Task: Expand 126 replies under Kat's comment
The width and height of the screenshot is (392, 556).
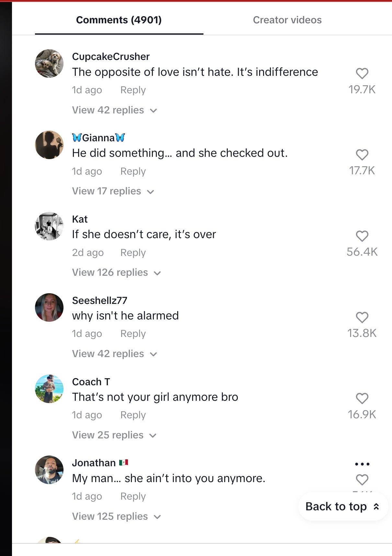Action: pyautogui.click(x=116, y=272)
